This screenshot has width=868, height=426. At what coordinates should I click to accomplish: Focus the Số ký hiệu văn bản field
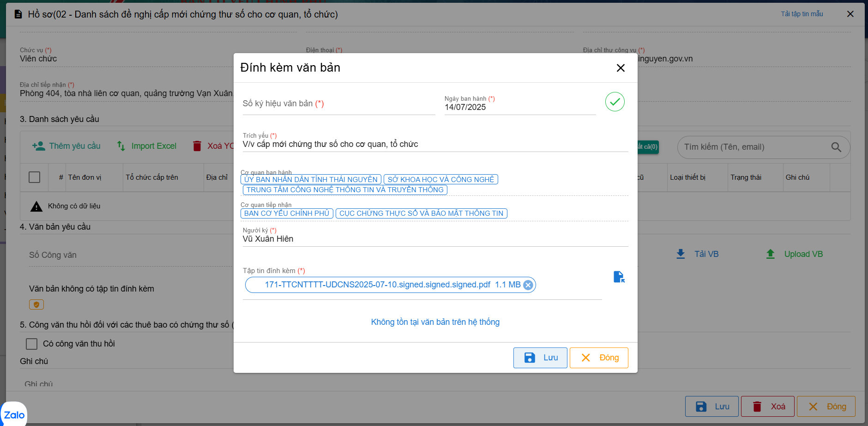[338, 104]
